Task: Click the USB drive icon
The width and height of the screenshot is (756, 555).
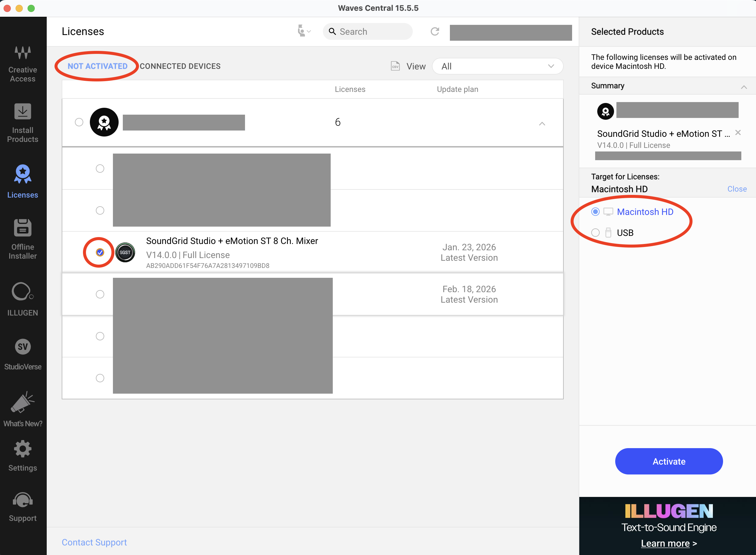Action: point(608,233)
